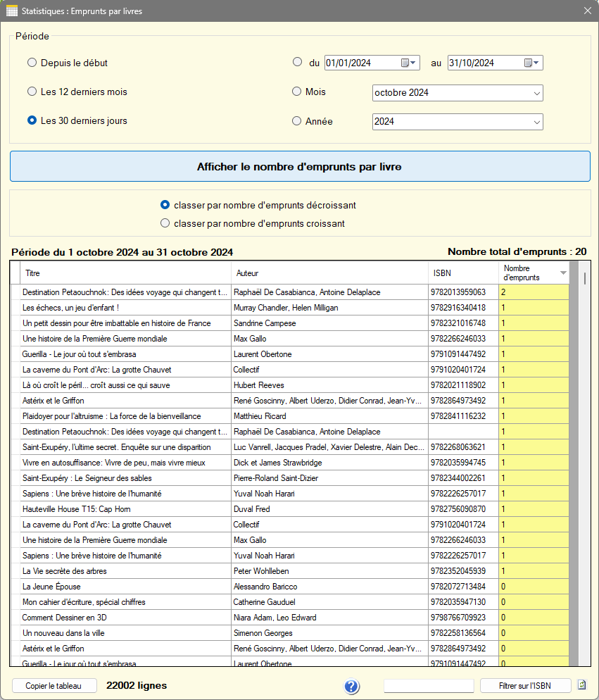
Task: Expand the octobre 2024 month dropdown
Action: point(536,93)
